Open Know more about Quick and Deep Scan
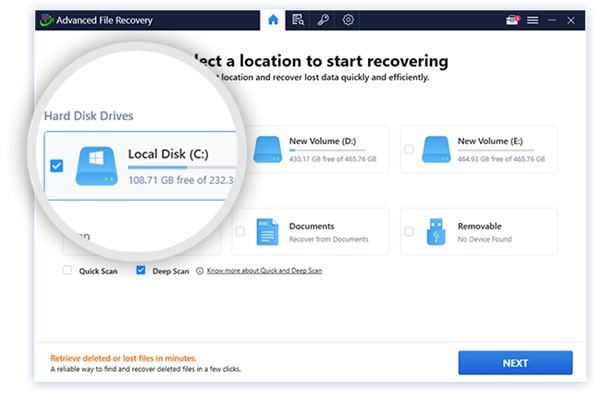 [265, 271]
